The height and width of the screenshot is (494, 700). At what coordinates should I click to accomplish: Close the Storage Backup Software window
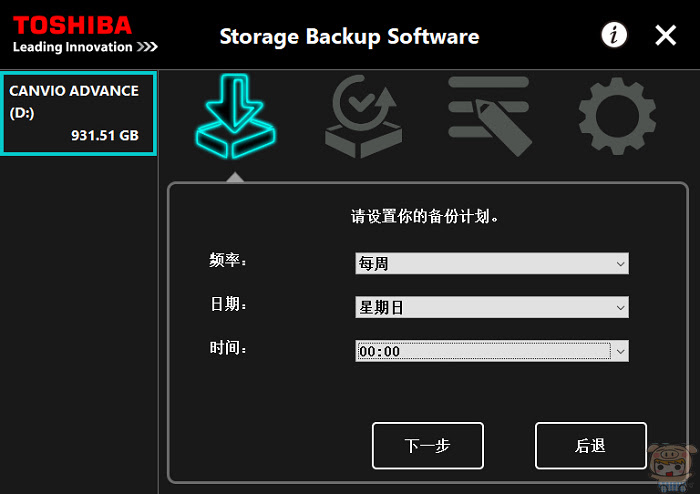click(666, 35)
